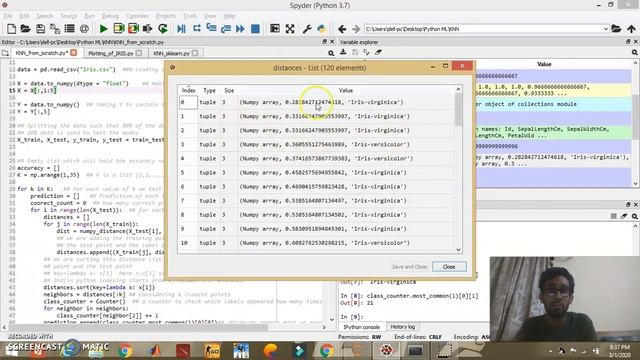Screen dimensions: 640x360
Task: Click row 6 tuple type cell
Action: (209, 187)
